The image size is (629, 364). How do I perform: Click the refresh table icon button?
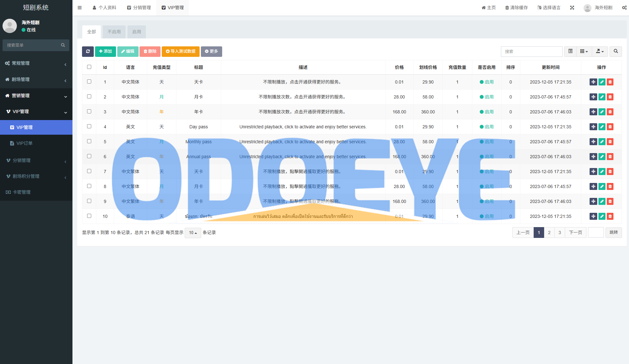point(88,51)
